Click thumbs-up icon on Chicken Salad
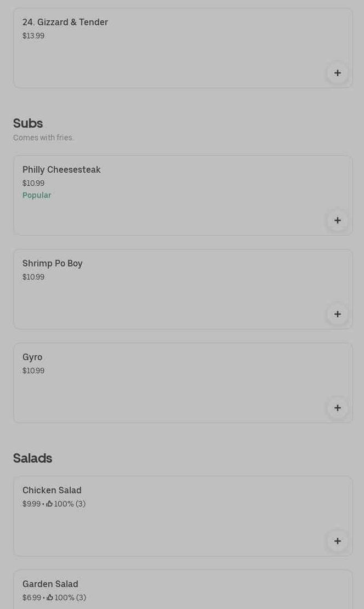The image size is (364, 609). tap(49, 504)
